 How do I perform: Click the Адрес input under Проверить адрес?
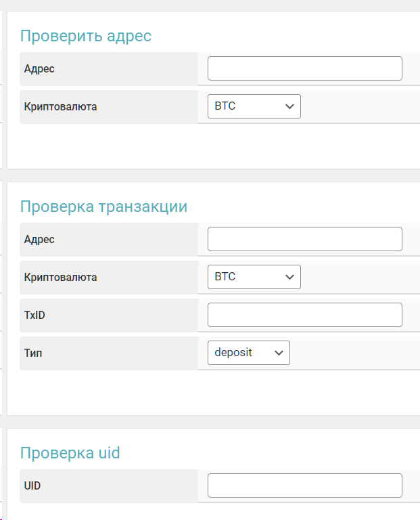pos(304,68)
